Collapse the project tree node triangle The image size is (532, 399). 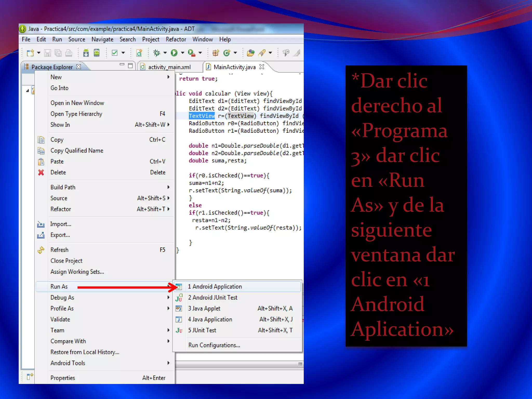click(x=28, y=91)
